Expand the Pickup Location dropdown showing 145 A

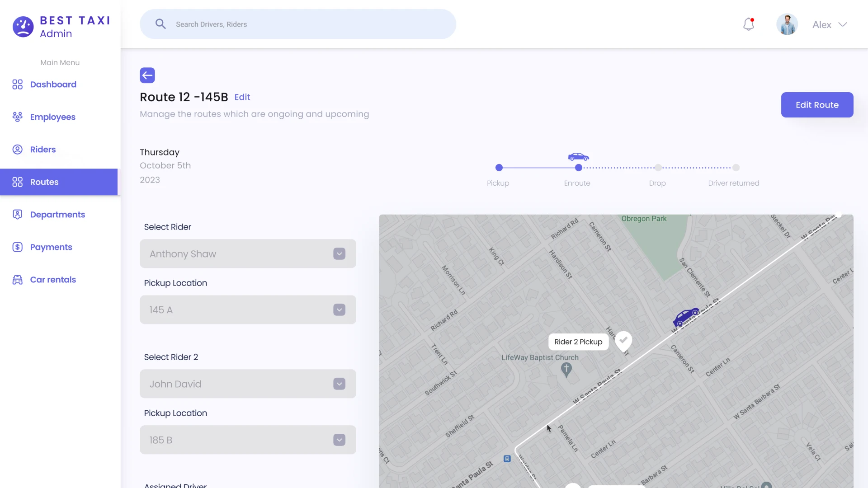click(x=339, y=310)
